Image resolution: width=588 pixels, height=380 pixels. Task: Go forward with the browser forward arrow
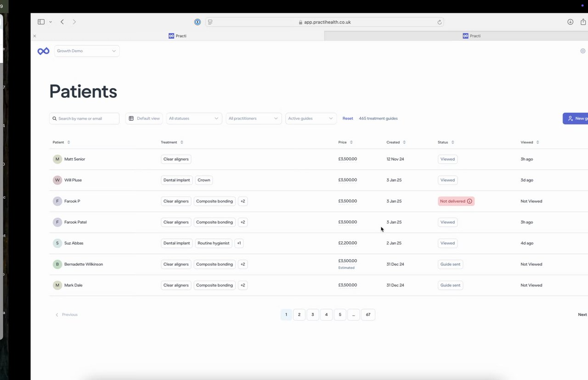[74, 22]
